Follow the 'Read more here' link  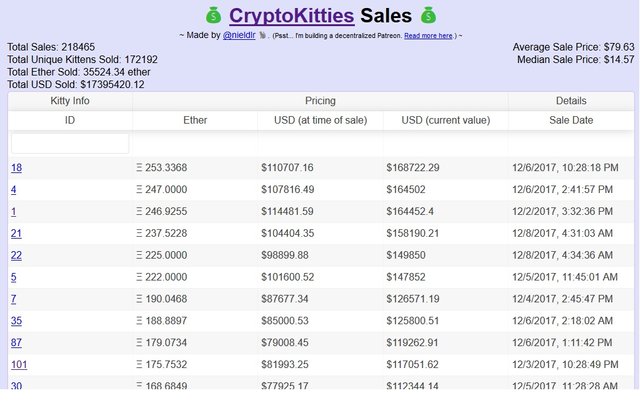click(428, 36)
